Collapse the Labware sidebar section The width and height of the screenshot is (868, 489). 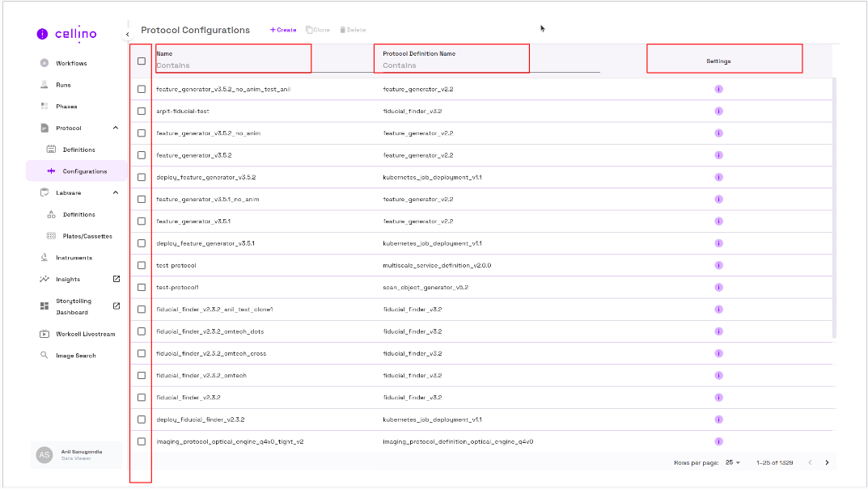116,192
